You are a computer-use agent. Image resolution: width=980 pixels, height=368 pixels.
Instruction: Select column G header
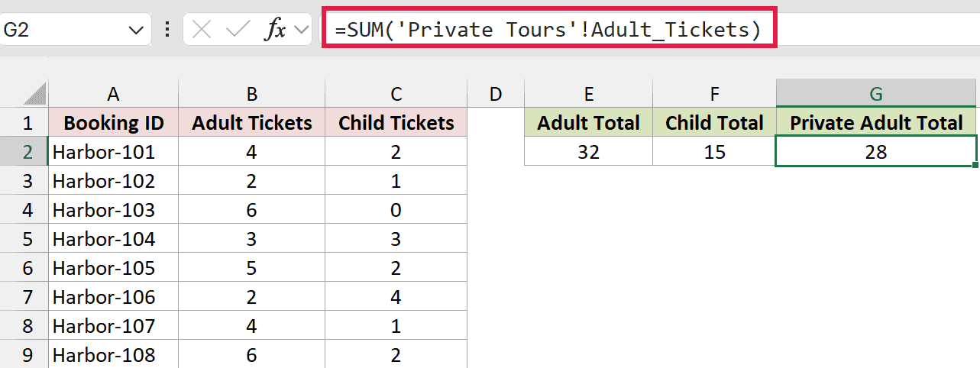tap(876, 94)
